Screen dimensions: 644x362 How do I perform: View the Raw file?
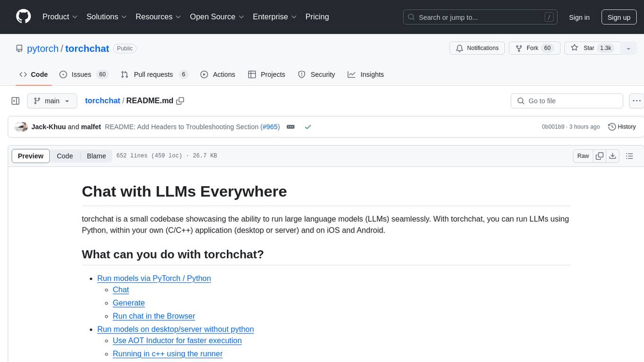tap(583, 156)
